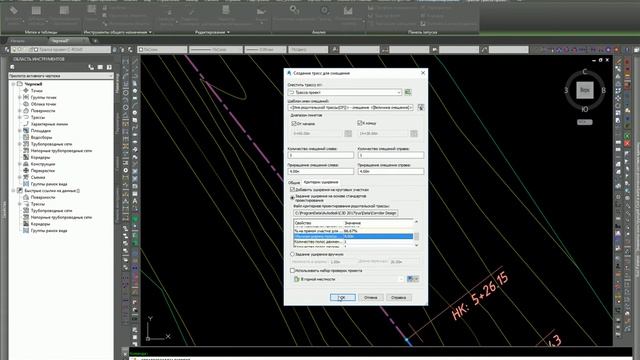Open Просмотр активного чертежа dropdown
Image resolution: width=640 pixels, height=360 pixels.
coord(60,76)
